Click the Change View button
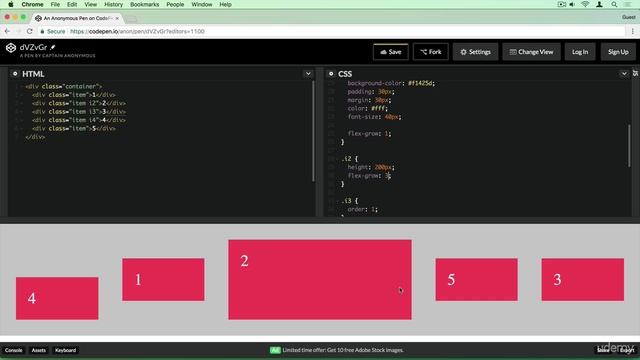The height and width of the screenshot is (360, 640). coord(531,52)
